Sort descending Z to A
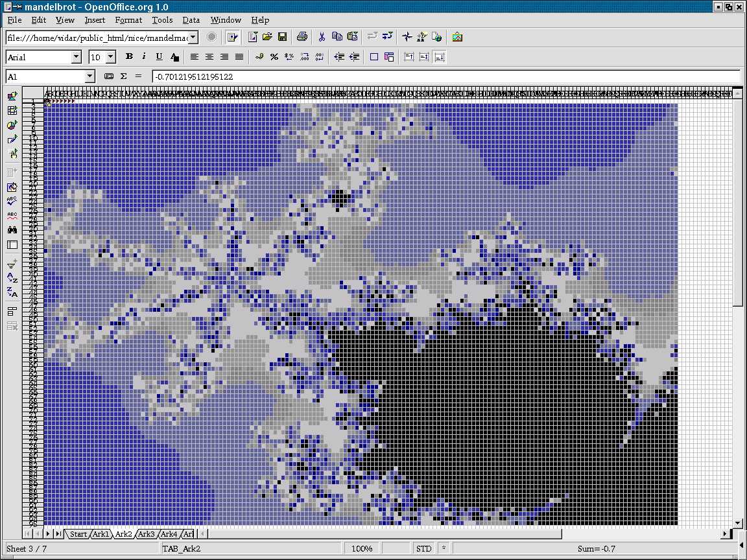The height and width of the screenshot is (560, 747). click(x=12, y=292)
